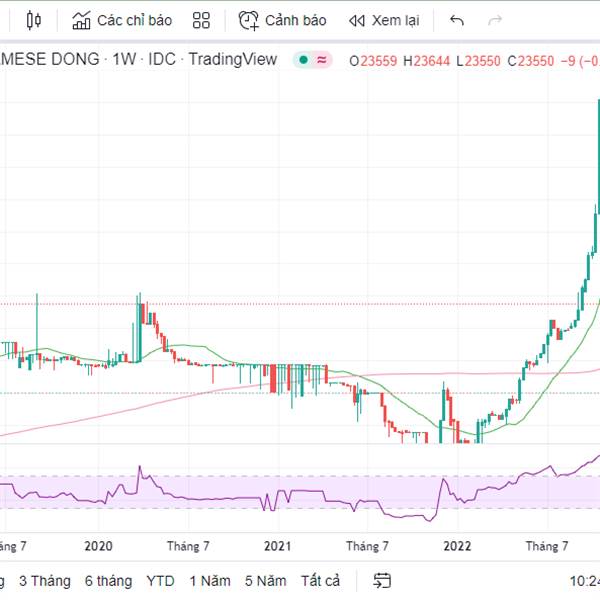Select the 5 Năm time range
600x600 pixels.
pos(266,581)
